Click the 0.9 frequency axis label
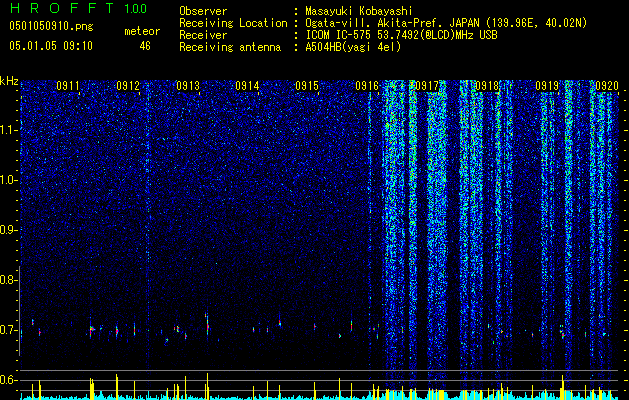 click(x=8, y=230)
